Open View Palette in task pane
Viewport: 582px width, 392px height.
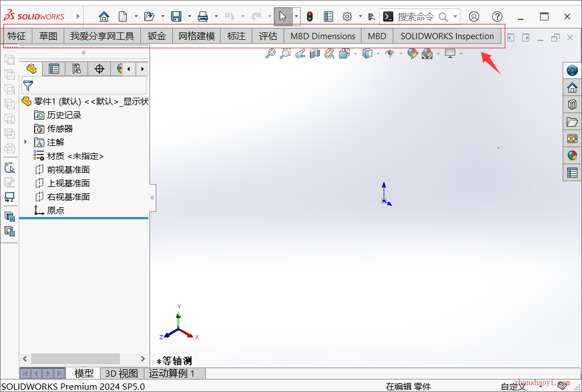click(x=572, y=139)
